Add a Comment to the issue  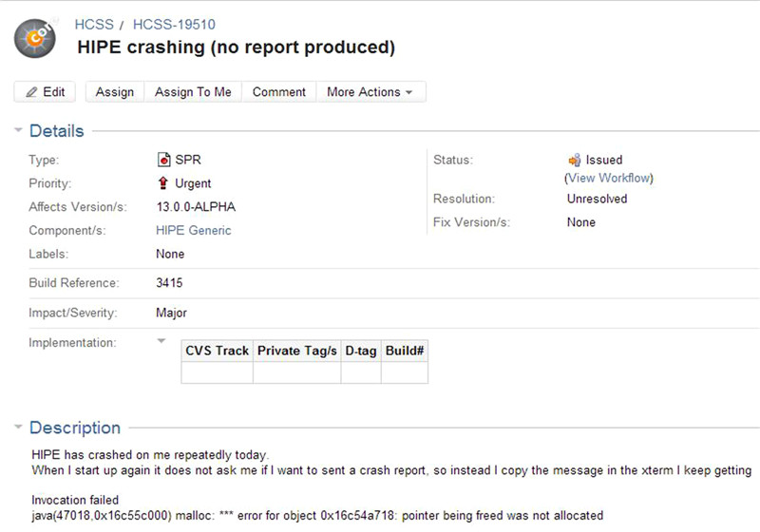278,92
